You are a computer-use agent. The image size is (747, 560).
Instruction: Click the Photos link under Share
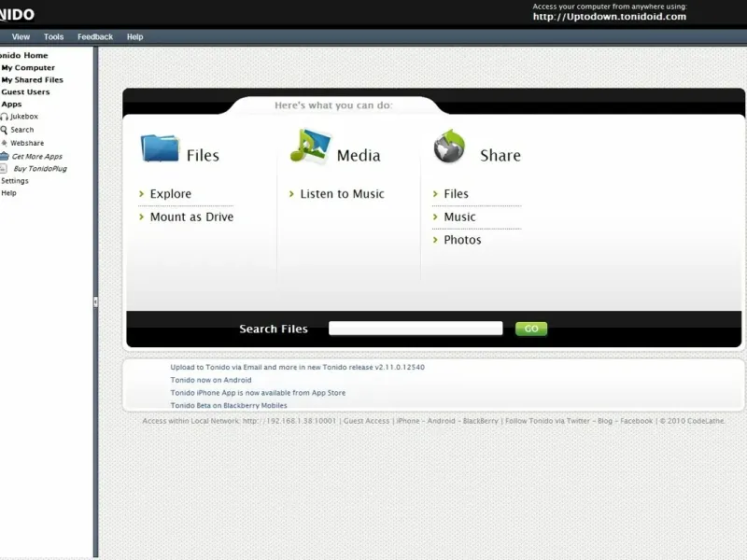pos(462,240)
